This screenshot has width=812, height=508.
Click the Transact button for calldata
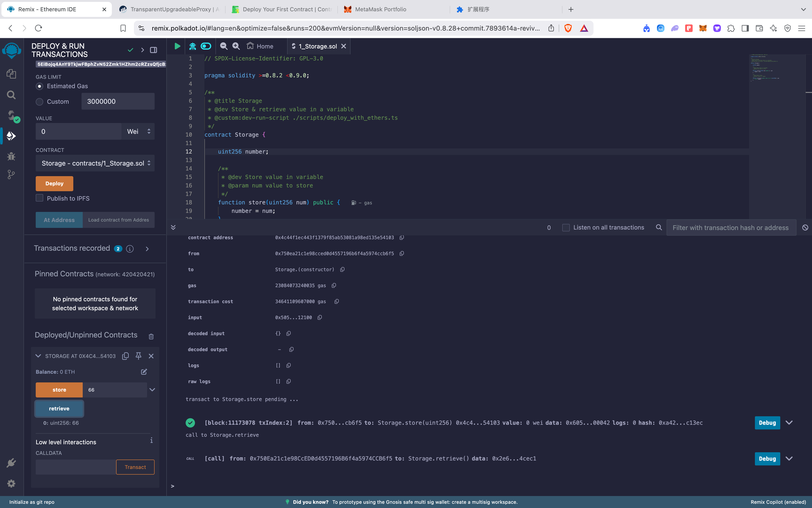(135, 467)
